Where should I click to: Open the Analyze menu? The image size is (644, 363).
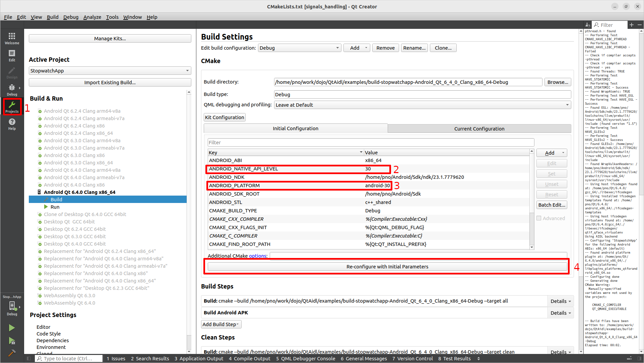pos(92,17)
